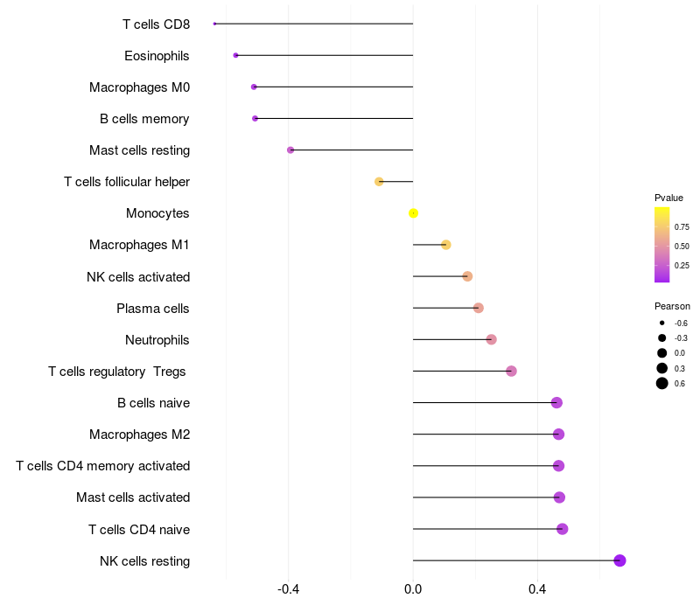Viewport: 700px width, 612px height.
Task: Click the -0.6 Pearson legend dot
Action: (x=662, y=323)
